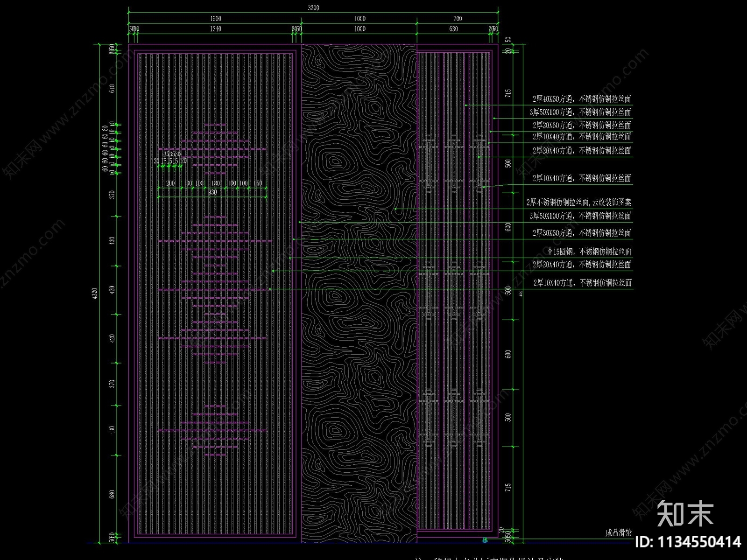
Task: Click the 610 vertical dimension on the left
Action: click(x=112, y=89)
